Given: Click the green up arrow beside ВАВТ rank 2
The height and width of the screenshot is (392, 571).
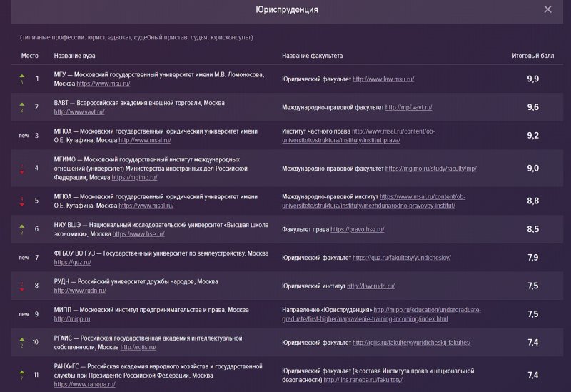Looking at the screenshot, I should point(22,104).
